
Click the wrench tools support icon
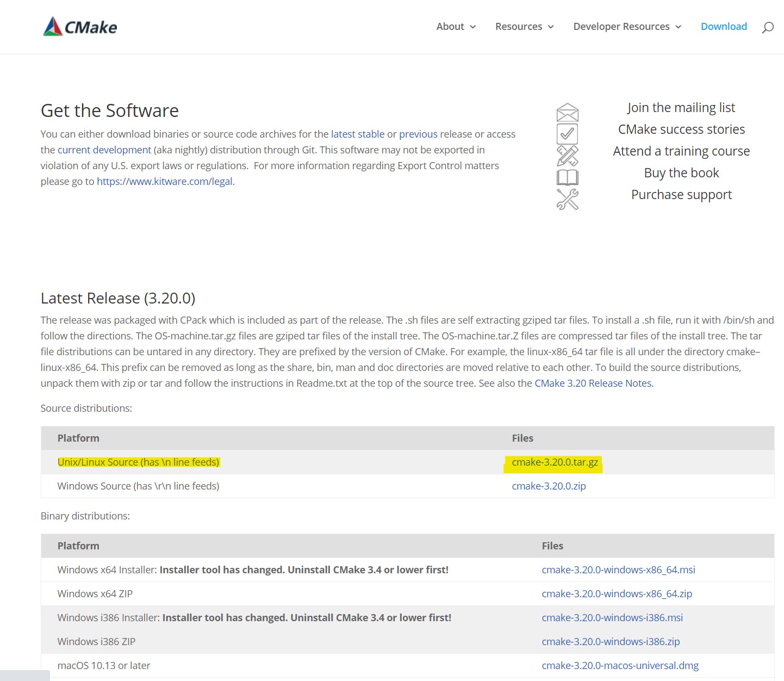[567, 200]
